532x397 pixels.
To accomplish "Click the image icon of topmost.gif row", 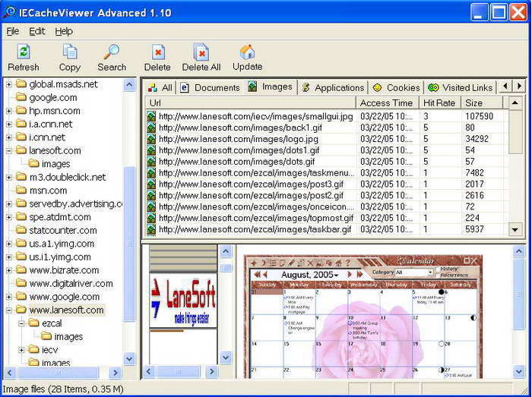I will (151, 218).
